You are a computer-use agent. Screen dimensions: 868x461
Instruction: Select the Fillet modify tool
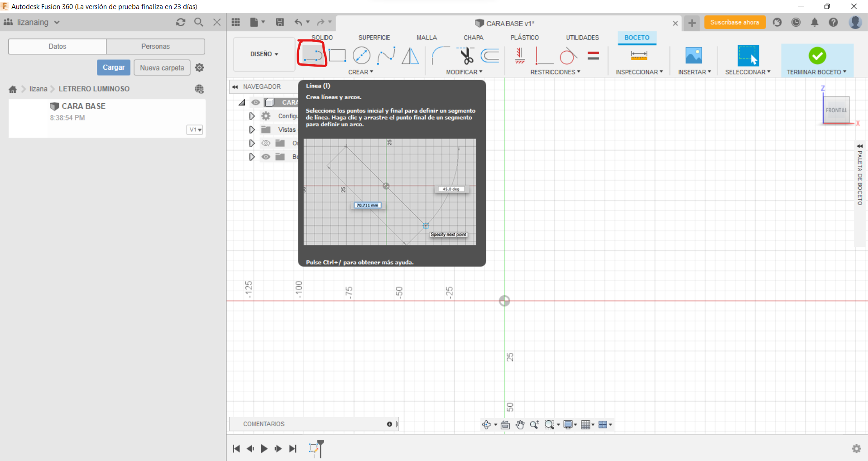[441, 56]
